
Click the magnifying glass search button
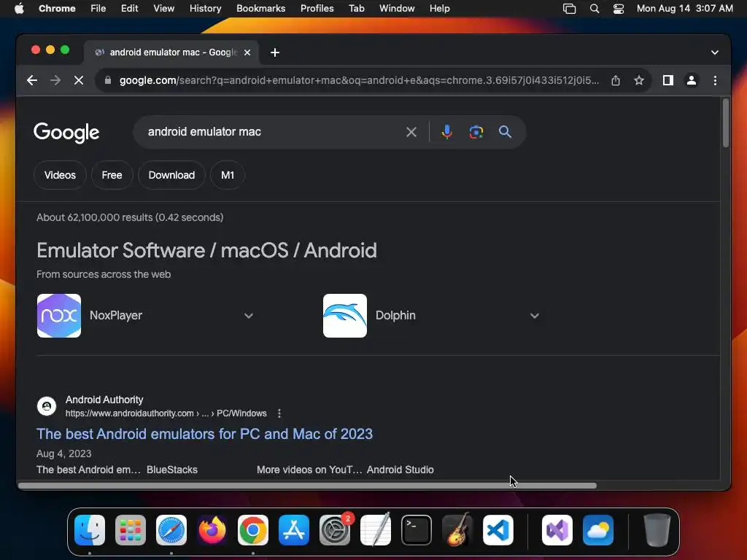(505, 132)
